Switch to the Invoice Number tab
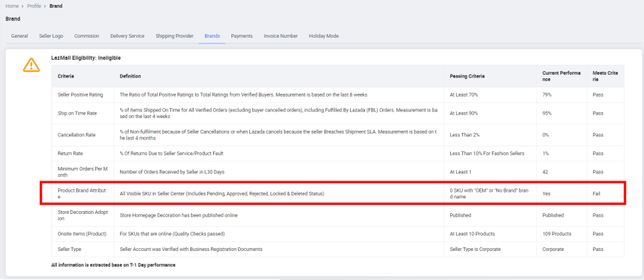This screenshot has width=644, height=280. click(x=280, y=36)
